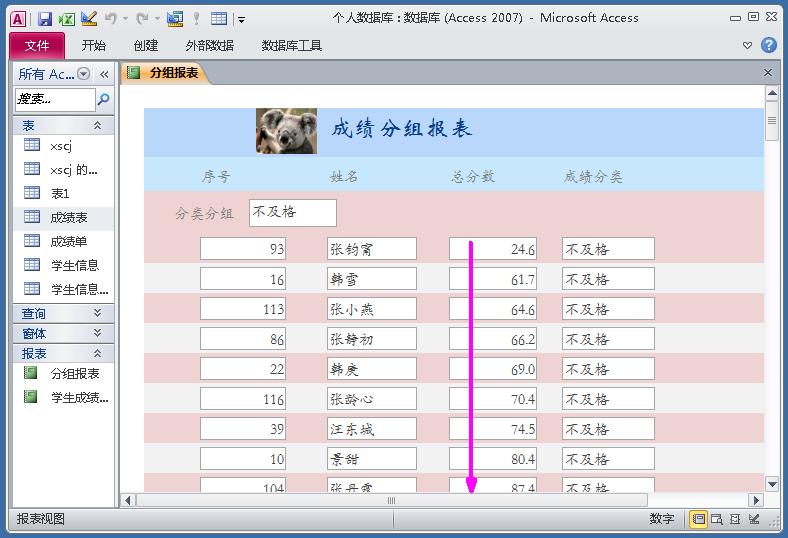The image size is (788, 538).
Task: Switch to Layout View in status bar
Action: tap(735, 519)
